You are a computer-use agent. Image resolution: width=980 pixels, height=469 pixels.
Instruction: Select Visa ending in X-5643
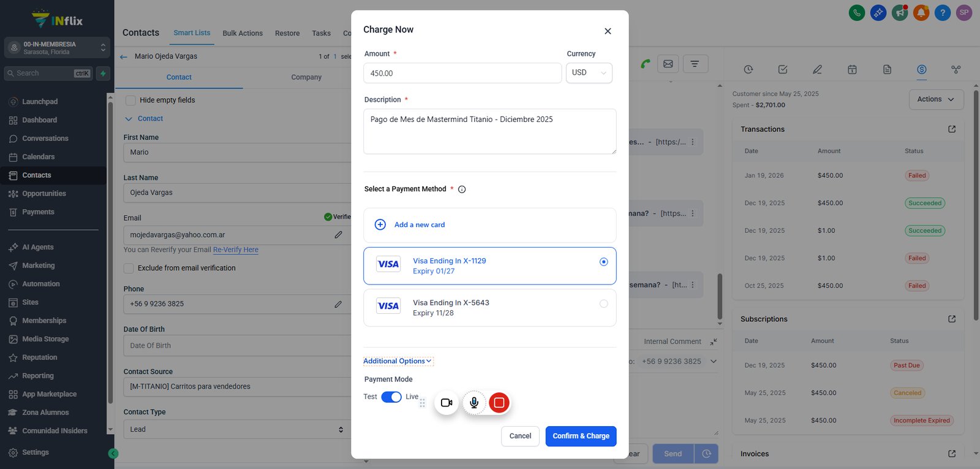click(x=489, y=308)
